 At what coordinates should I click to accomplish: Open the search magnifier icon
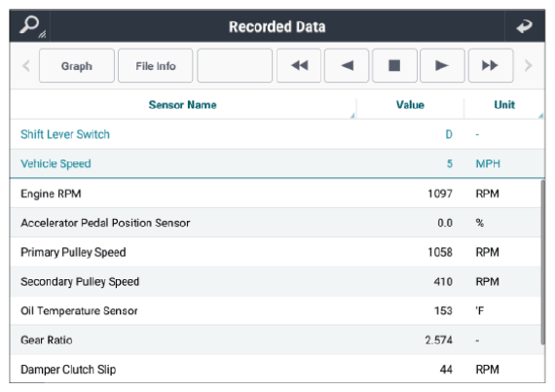(30, 26)
